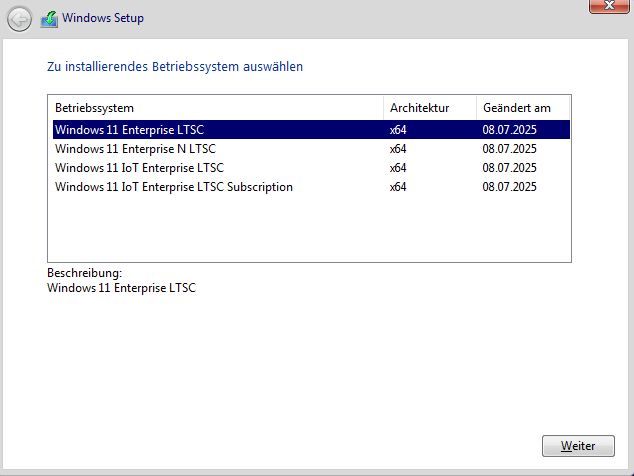Click the round back arrow button

pyautogui.click(x=19, y=19)
